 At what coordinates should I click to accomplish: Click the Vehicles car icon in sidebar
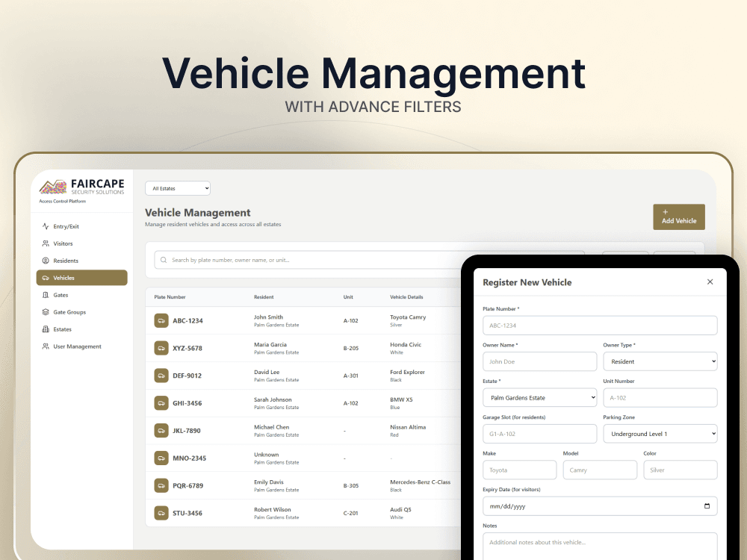[x=46, y=278]
